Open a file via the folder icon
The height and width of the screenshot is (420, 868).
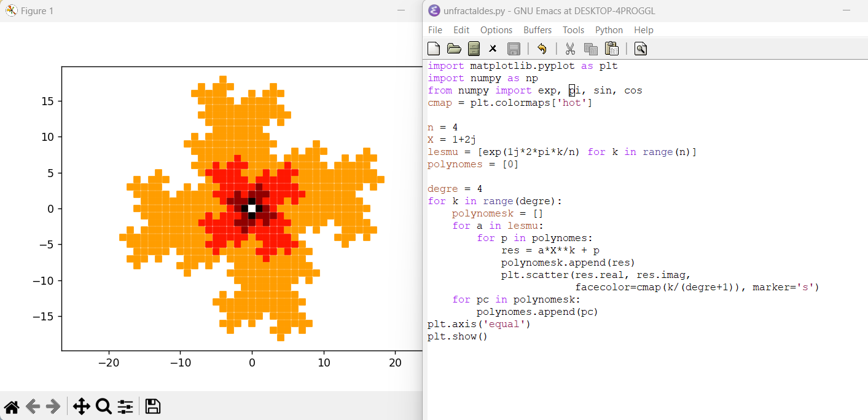454,49
